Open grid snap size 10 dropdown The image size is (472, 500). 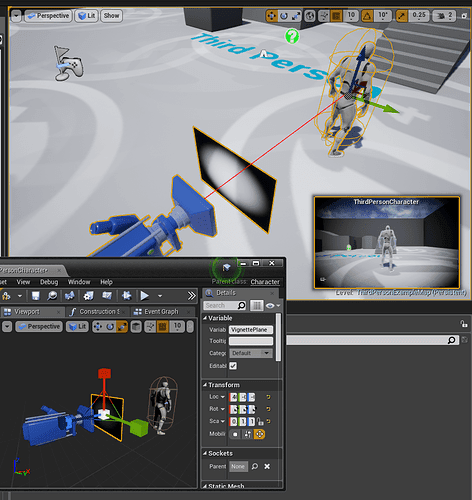click(351, 16)
